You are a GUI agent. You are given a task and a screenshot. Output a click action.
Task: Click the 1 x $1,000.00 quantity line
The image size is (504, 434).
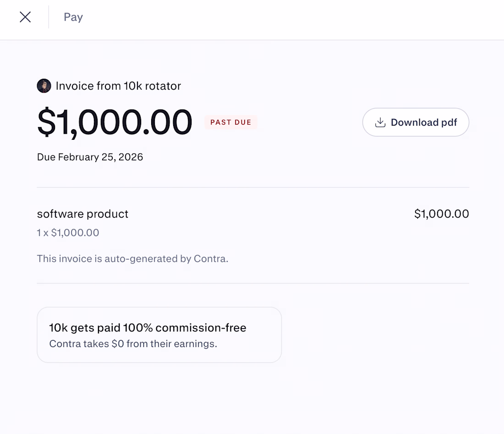pyautogui.click(x=68, y=233)
